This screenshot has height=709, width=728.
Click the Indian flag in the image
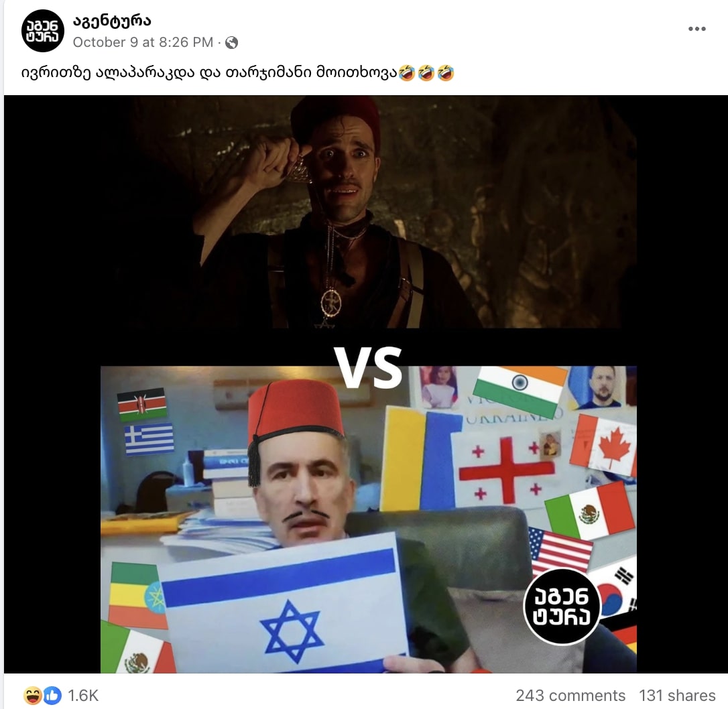click(x=520, y=390)
